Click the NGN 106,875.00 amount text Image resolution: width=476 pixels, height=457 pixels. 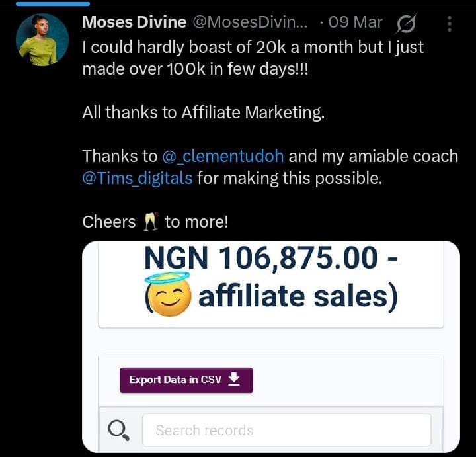coord(270,259)
